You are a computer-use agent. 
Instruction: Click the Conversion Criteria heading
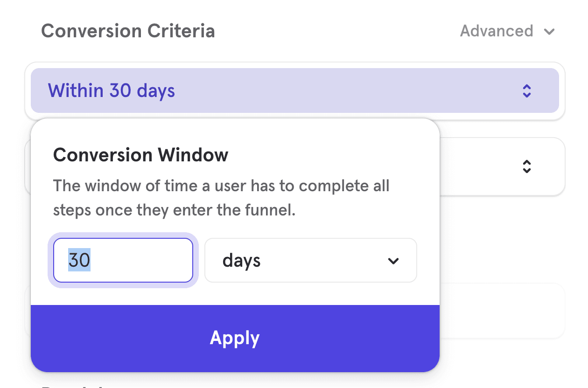tap(128, 31)
